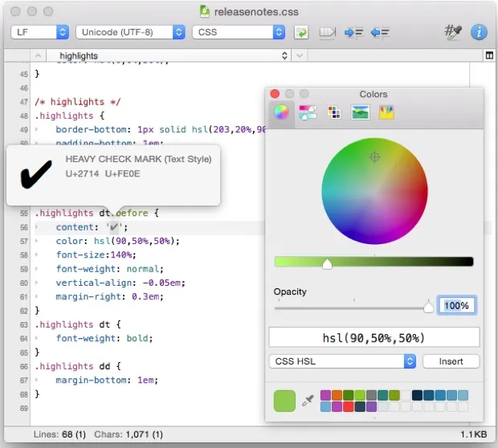The width and height of the screenshot is (498, 448).
Task: Shift selected lines left with outdent icon
Action: pos(380,32)
